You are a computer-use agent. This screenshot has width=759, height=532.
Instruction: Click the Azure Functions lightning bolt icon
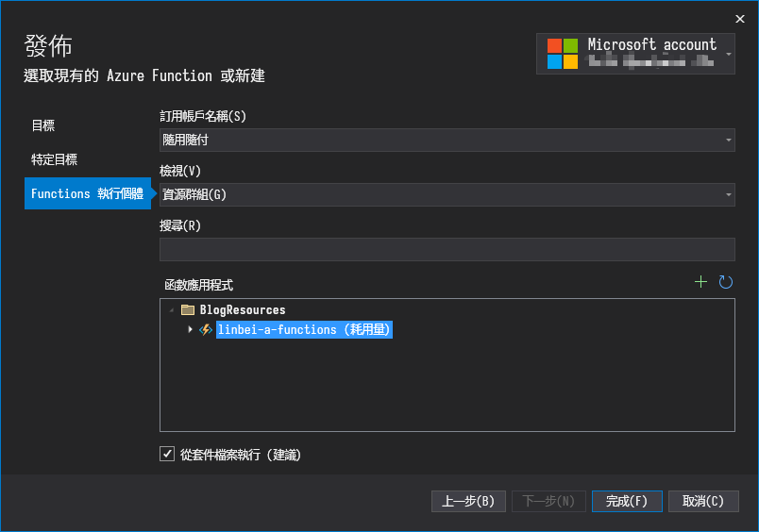pyautogui.click(x=206, y=330)
